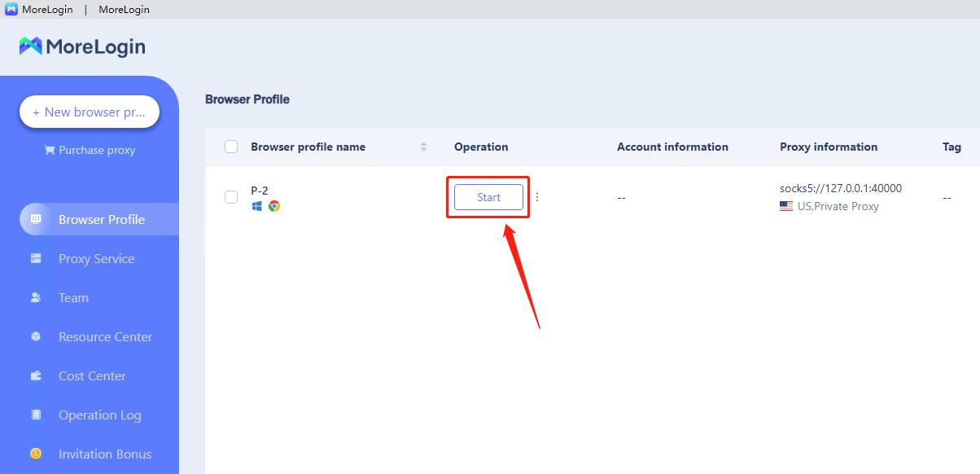Click the shopping cart icon beside Purchase proxy
The height and width of the screenshot is (474, 980).
(x=49, y=150)
